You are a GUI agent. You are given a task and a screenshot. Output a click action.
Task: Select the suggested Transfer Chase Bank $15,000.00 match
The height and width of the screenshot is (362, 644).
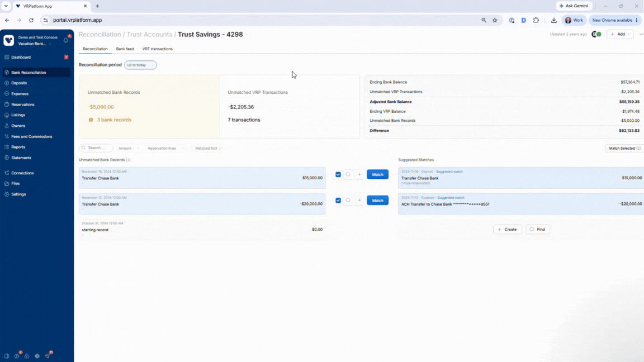(x=521, y=178)
